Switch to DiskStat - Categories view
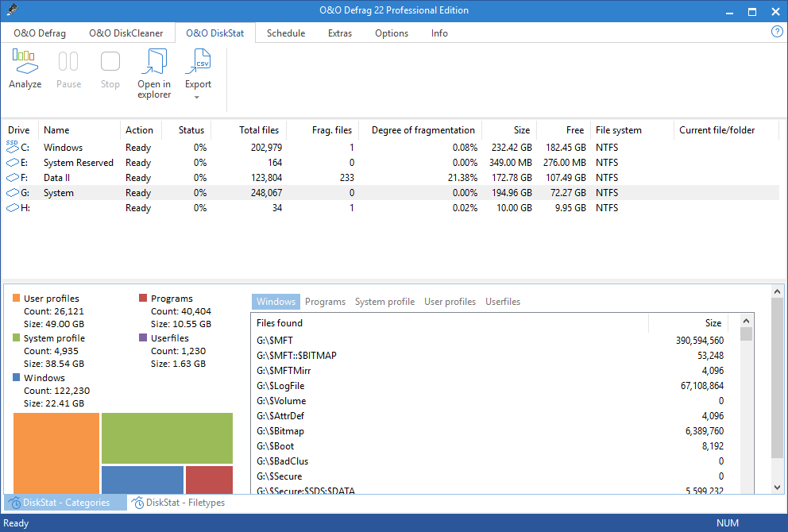Image resolution: width=788 pixels, height=532 pixels. (65, 503)
